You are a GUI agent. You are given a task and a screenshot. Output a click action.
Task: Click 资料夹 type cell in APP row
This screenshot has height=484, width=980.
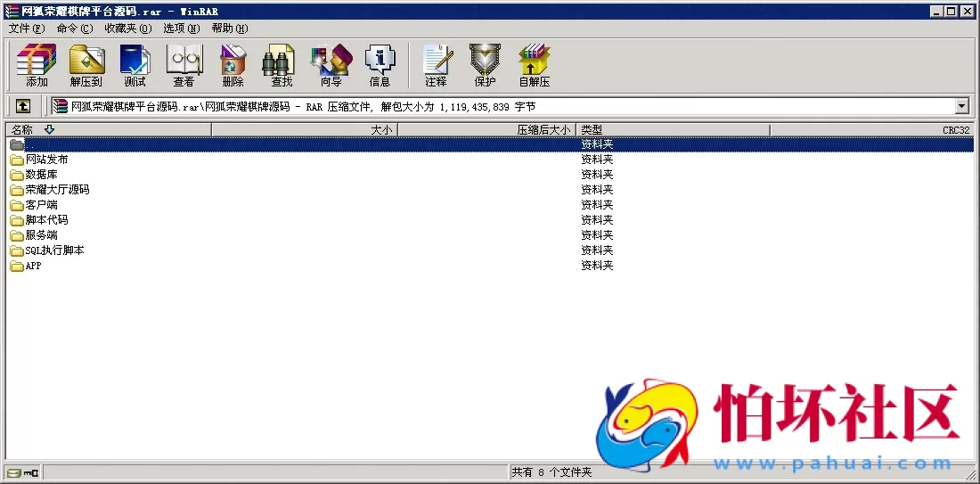point(597,266)
